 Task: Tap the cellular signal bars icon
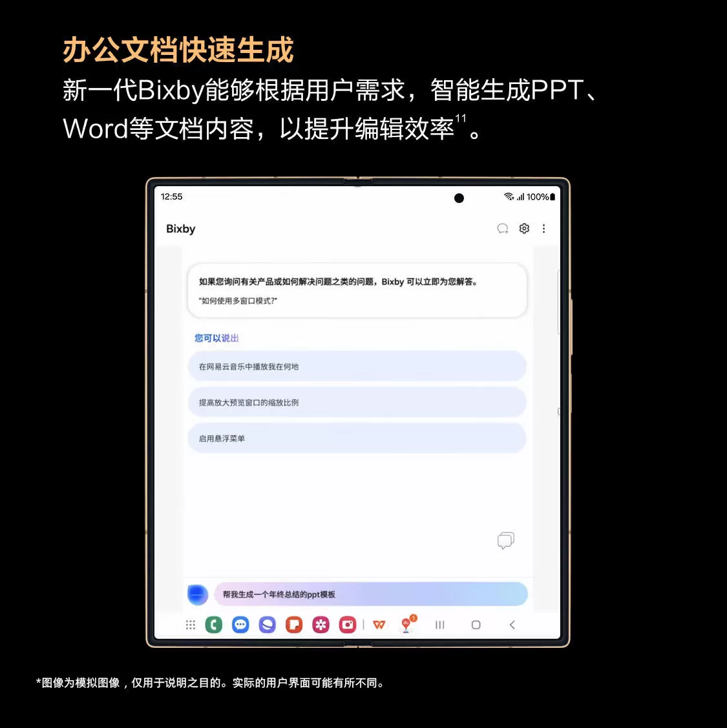521,197
